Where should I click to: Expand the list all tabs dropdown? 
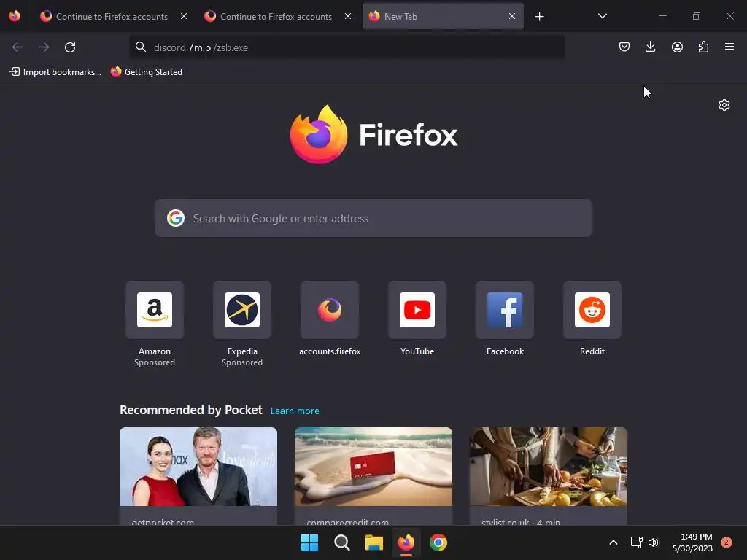(602, 16)
